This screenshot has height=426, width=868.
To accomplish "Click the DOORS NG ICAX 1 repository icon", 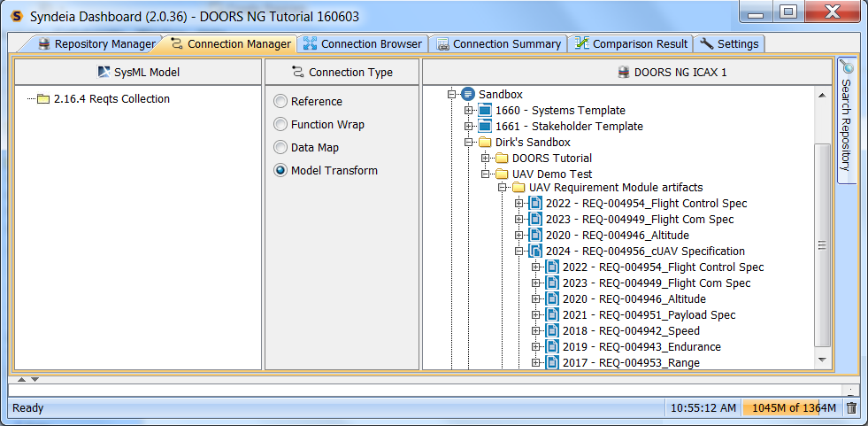I will (x=623, y=72).
